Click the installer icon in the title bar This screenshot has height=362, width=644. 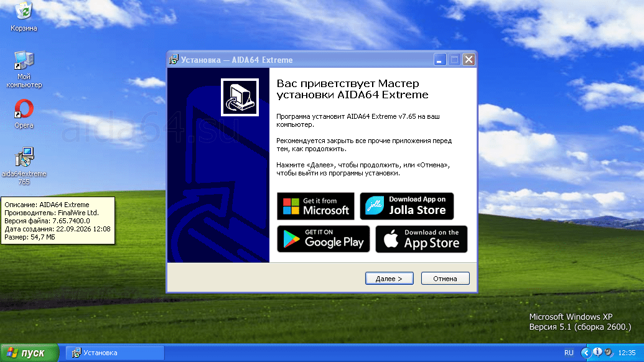[174, 60]
